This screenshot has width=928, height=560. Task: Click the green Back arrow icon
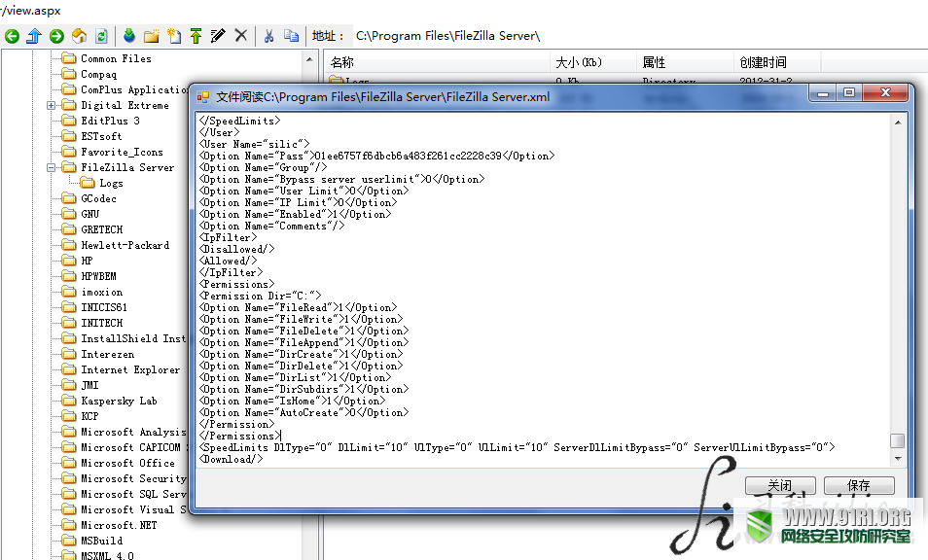click(12, 36)
